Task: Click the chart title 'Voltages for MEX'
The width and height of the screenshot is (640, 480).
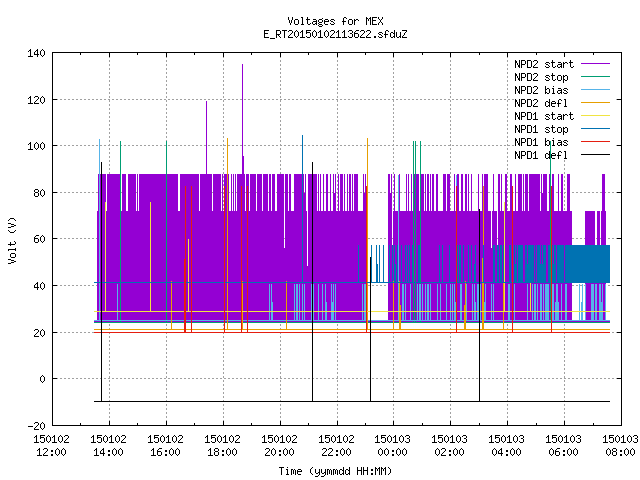Action: (x=335, y=21)
